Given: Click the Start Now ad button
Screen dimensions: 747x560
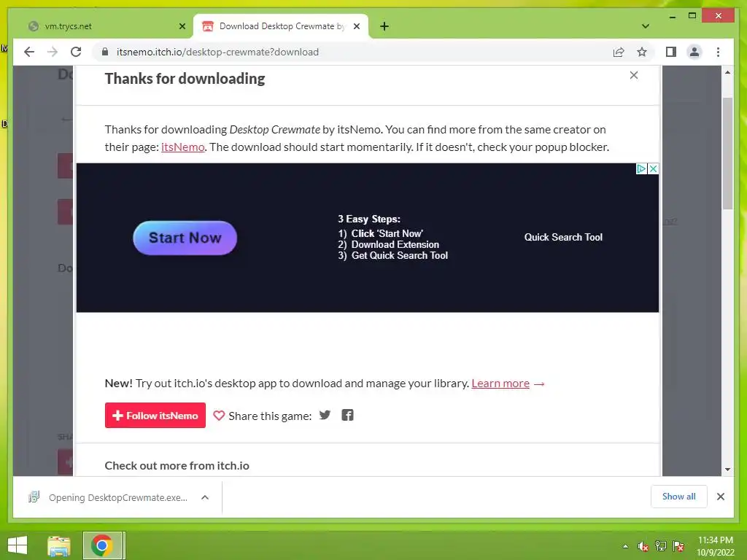Looking at the screenshot, I should 185,238.
